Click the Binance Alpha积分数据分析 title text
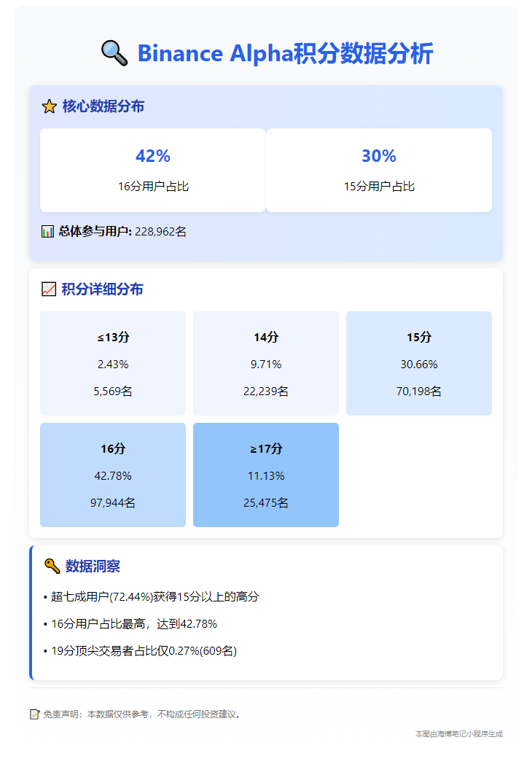Screen dimensions: 532x783 point(285,53)
